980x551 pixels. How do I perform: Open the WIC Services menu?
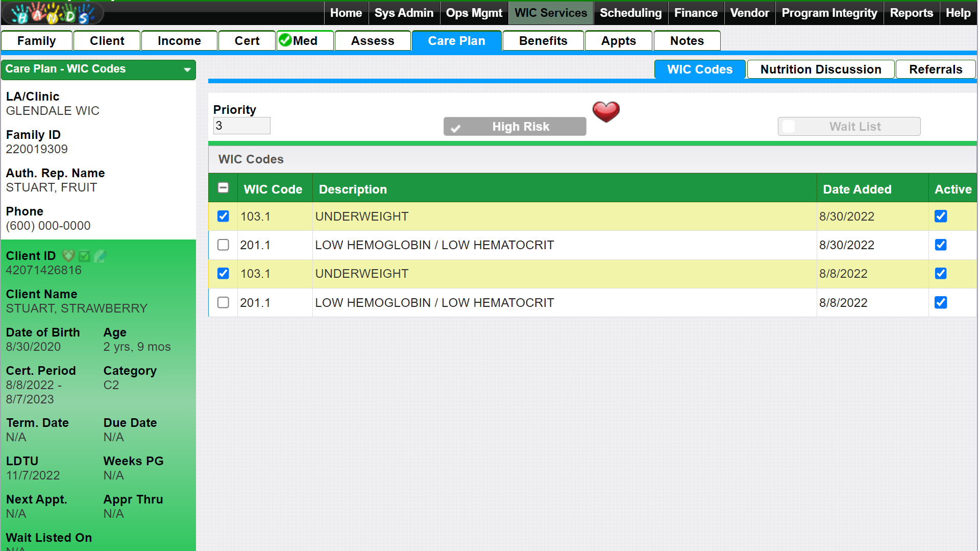tap(550, 13)
